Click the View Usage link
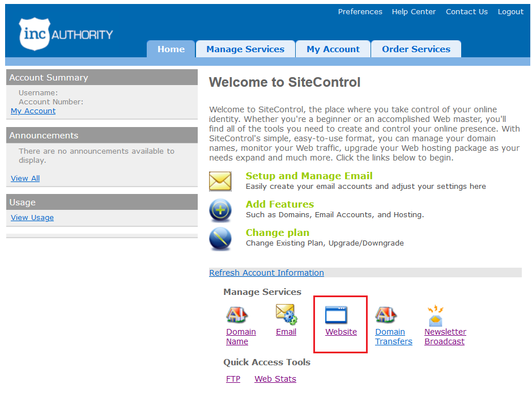This screenshot has height=397, width=532. tap(32, 217)
